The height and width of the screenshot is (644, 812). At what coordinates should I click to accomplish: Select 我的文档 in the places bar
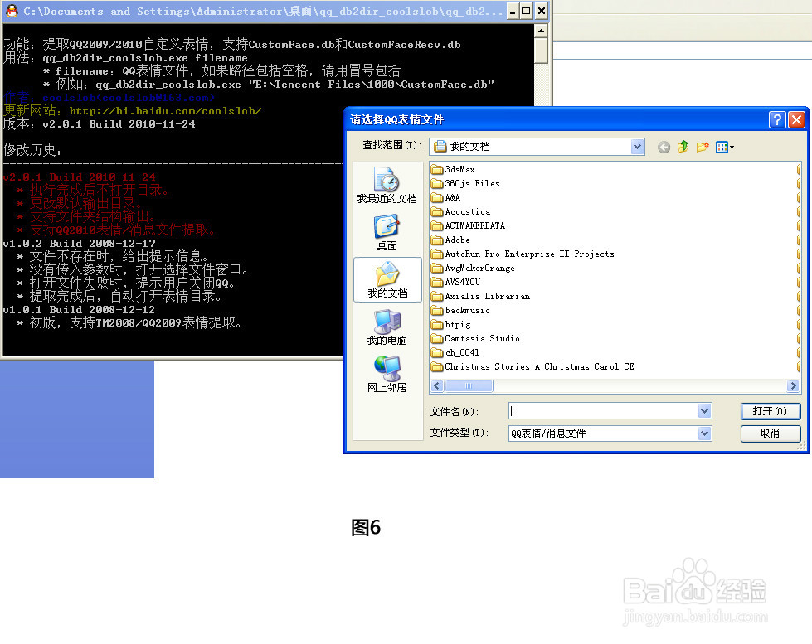(387, 279)
